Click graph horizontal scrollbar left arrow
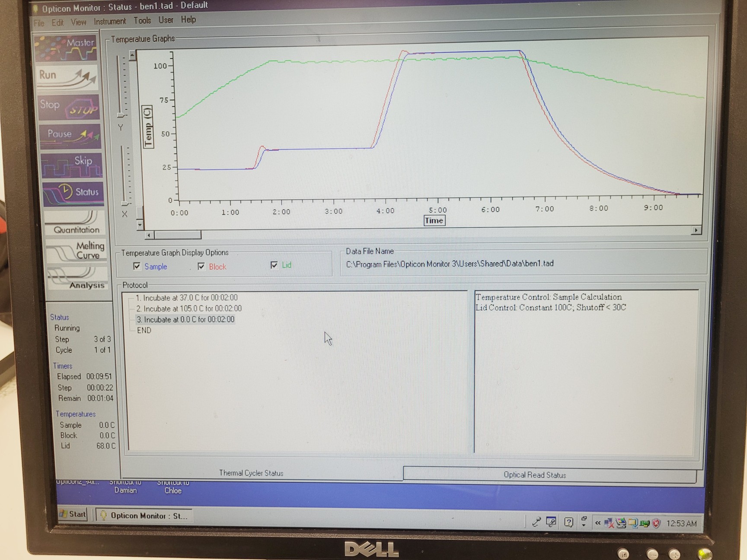 point(149,235)
